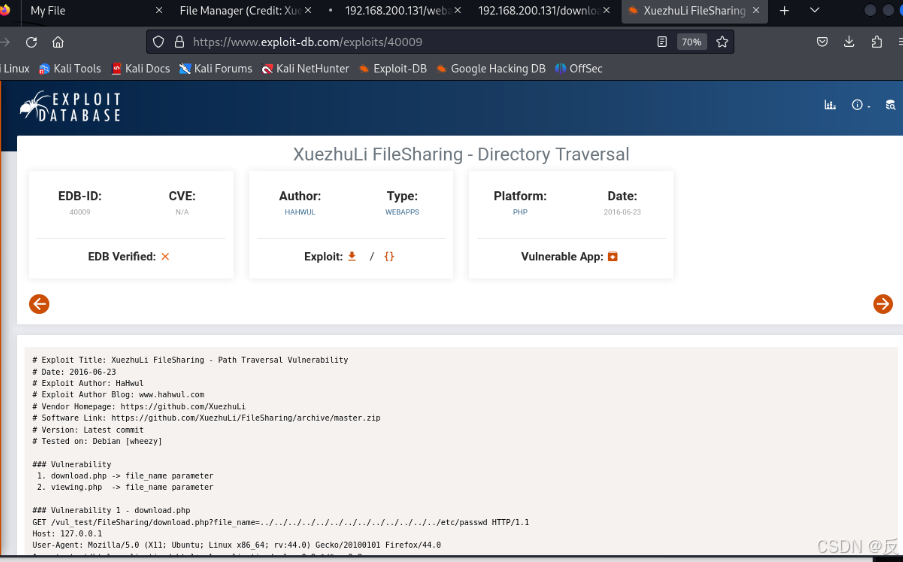Viewport: 903px width, 562px height.
Task: Open the Kali NetHunter bookmark
Action: coord(305,69)
